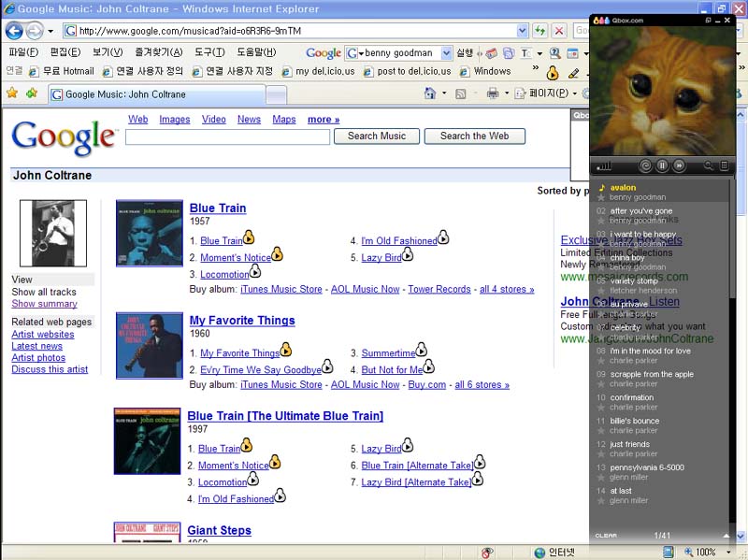Toggle favorite star for avalon track
Viewport: 748px width, 560px height.
pyautogui.click(x=601, y=197)
